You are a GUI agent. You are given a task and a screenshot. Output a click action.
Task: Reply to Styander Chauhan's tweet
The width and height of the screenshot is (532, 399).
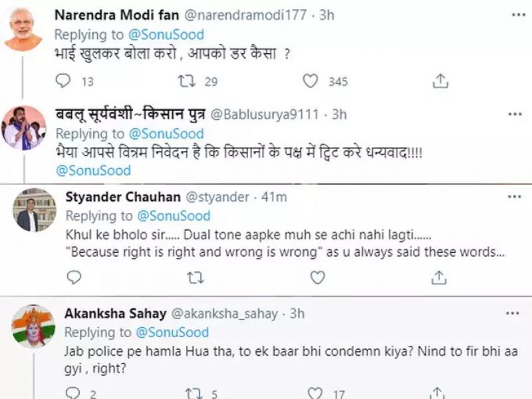(x=74, y=275)
